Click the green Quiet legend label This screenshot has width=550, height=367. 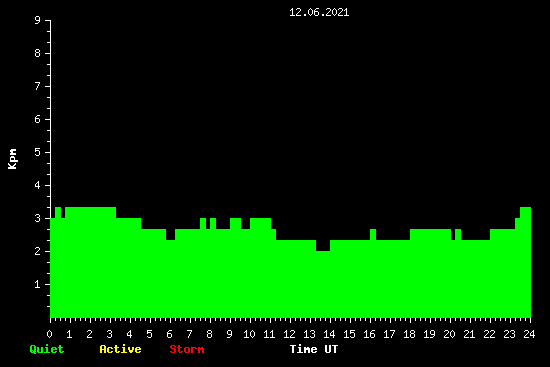47,349
